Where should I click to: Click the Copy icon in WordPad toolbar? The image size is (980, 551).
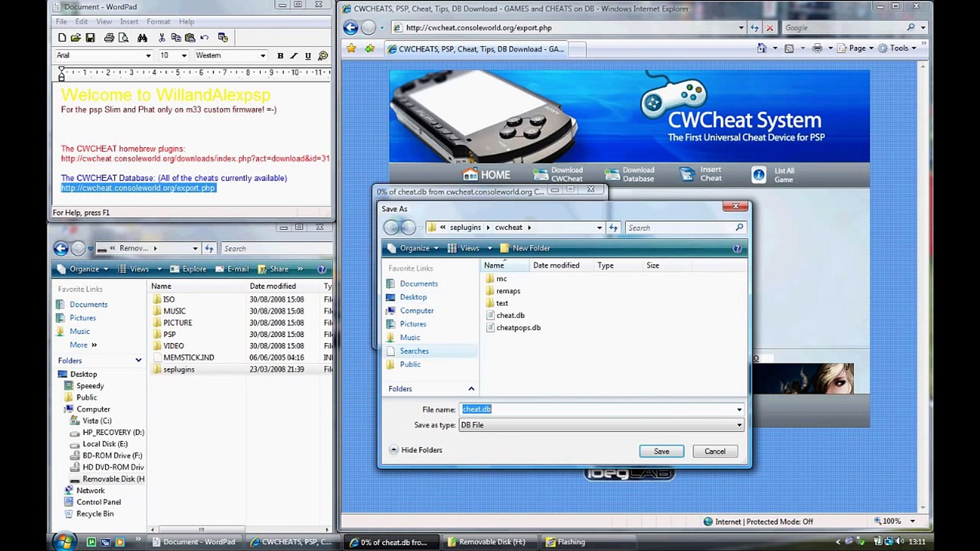click(176, 38)
